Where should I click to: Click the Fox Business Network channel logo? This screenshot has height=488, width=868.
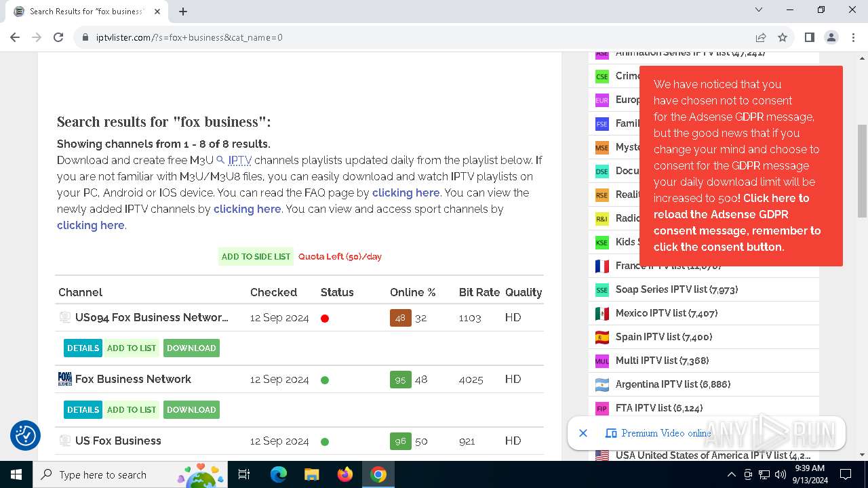(x=65, y=379)
